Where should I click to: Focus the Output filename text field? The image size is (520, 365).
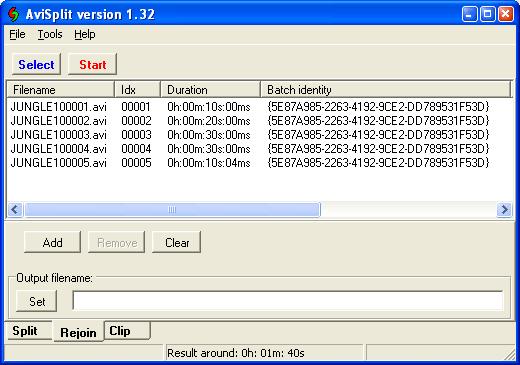click(287, 301)
